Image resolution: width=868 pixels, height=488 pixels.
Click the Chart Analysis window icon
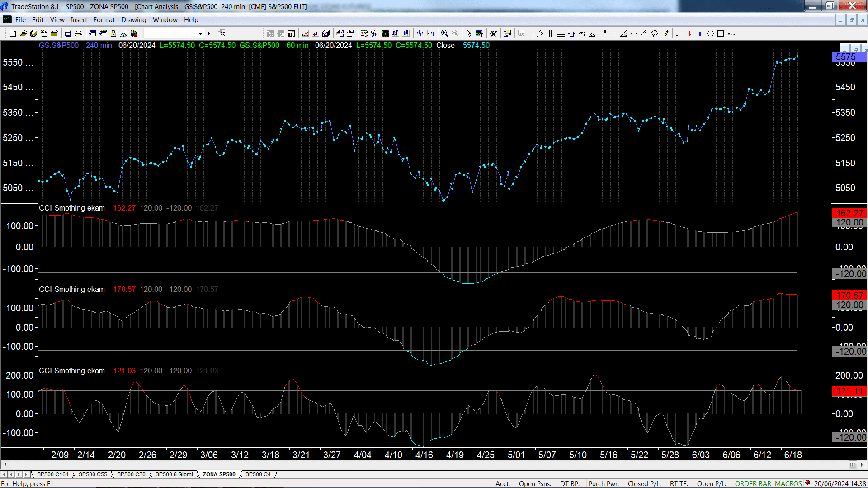(7, 19)
